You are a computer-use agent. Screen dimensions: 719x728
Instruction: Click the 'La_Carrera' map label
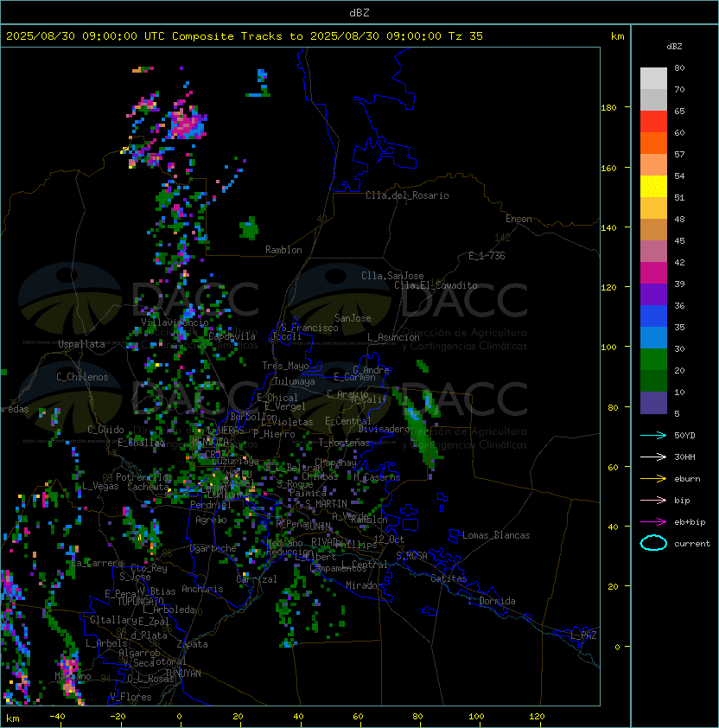tap(98, 563)
